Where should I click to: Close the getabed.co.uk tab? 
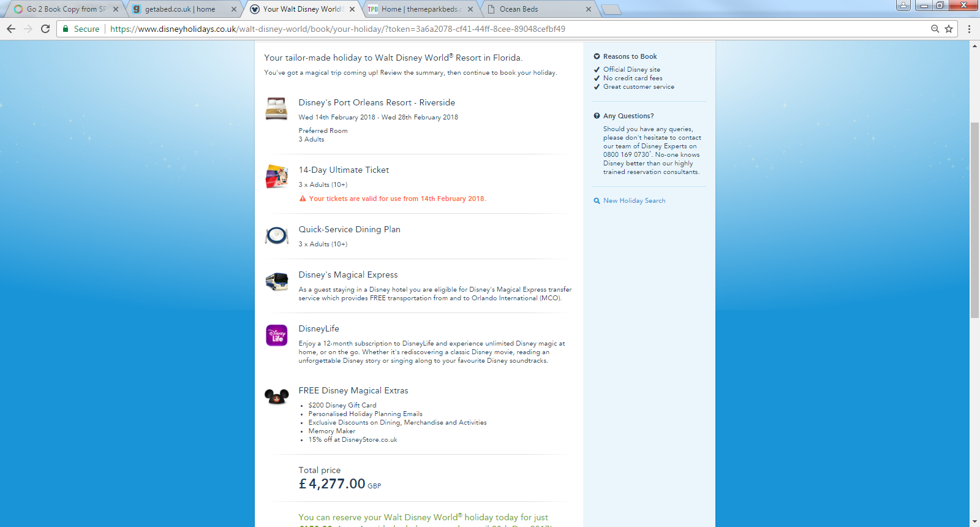click(x=234, y=9)
